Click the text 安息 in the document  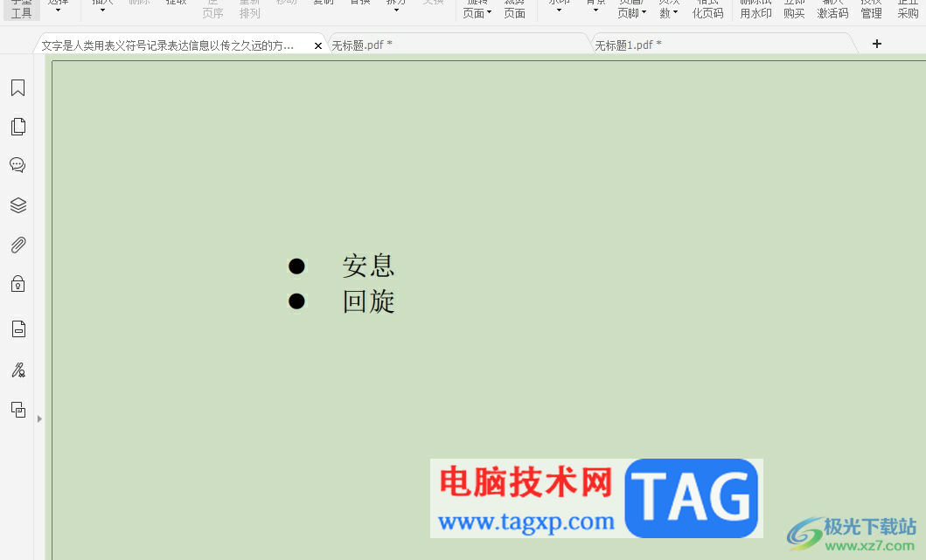tap(368, 266)
